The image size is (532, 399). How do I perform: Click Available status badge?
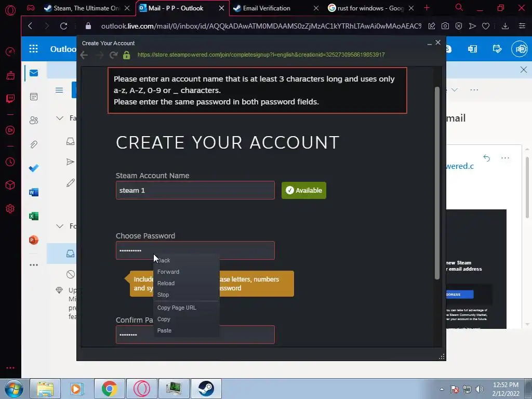coord(303,190)
